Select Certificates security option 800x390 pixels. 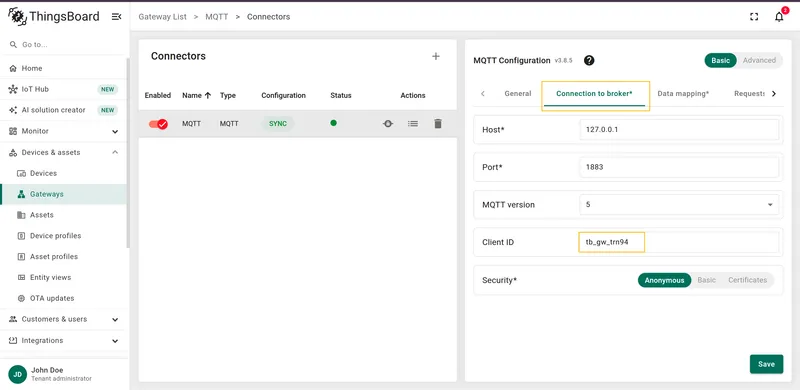(747, 280)
